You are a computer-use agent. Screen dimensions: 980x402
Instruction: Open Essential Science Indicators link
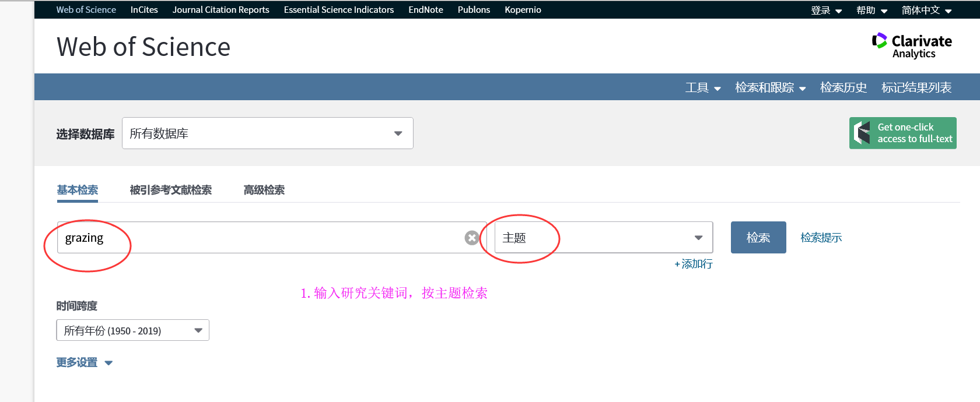pyautogui.click(x=339, y=10)
